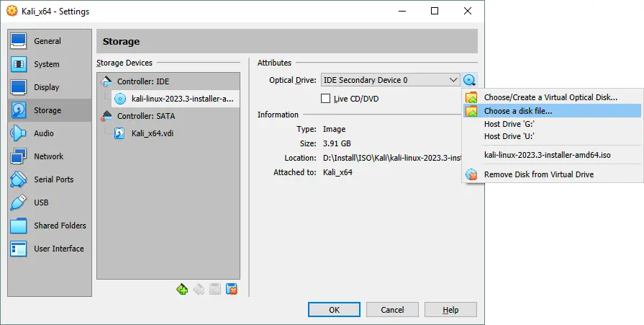Image resolution: width=644 pixels, height=325 pixels.
Task: Open the Shared Folders icon
Action: [19, 226]
